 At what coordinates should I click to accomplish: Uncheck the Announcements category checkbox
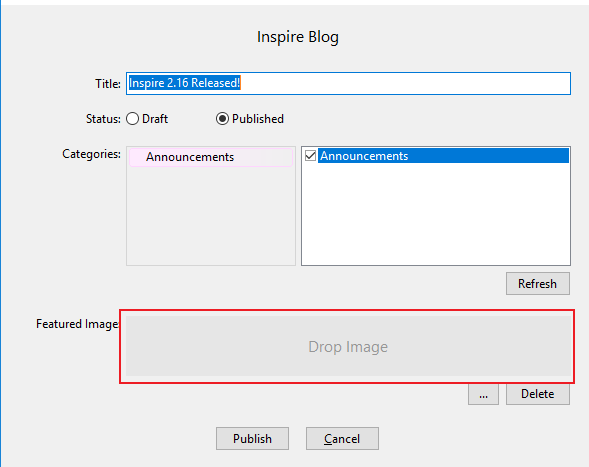pos(310,155)
